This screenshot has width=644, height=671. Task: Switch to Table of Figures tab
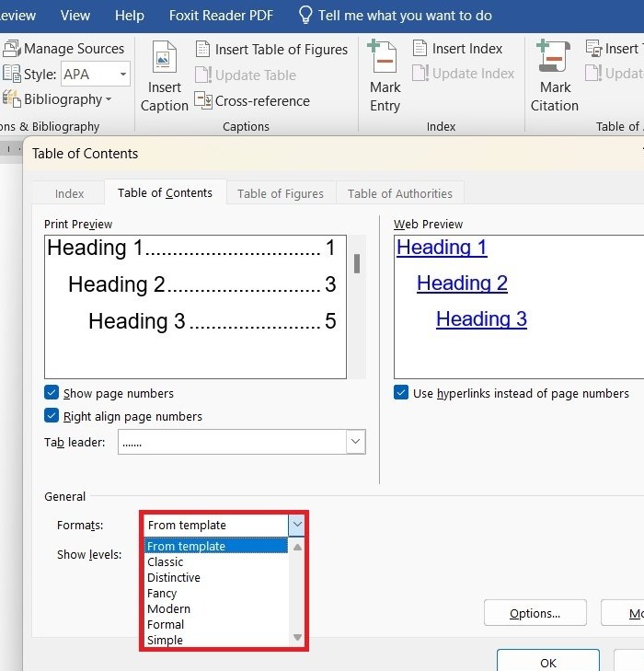[281, 193]
